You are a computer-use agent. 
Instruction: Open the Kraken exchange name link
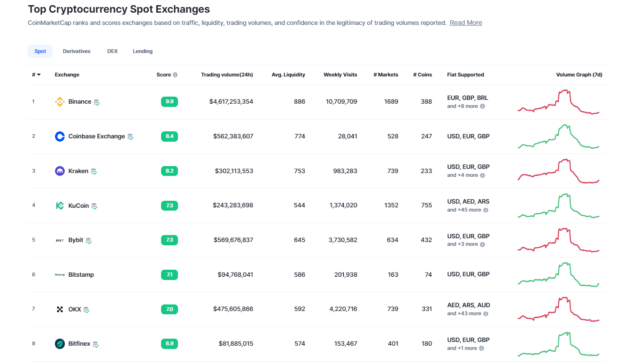pos(78,171)
